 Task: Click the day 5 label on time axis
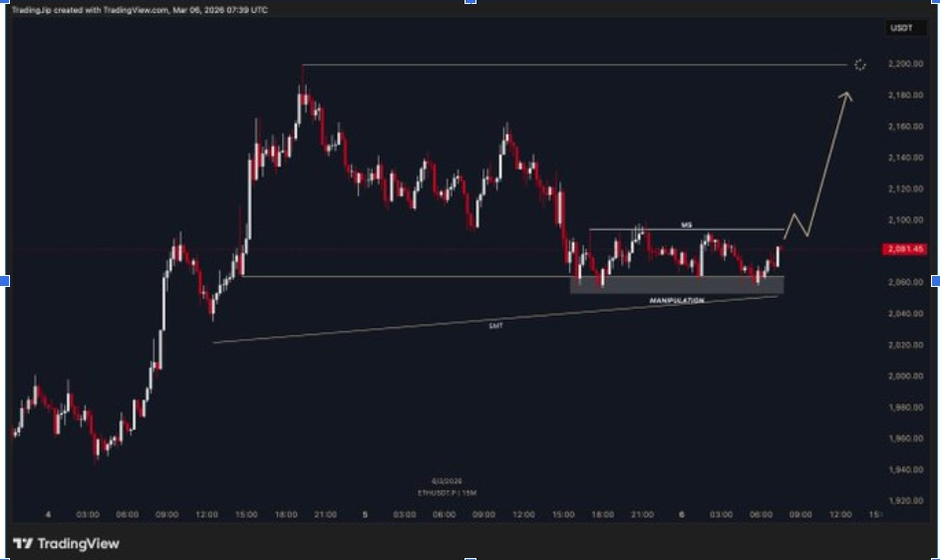365,514
